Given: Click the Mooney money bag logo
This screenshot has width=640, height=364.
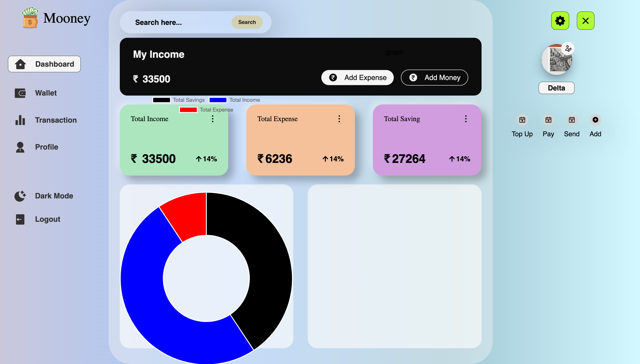Looking at the screenshot, I should point(30,18).
